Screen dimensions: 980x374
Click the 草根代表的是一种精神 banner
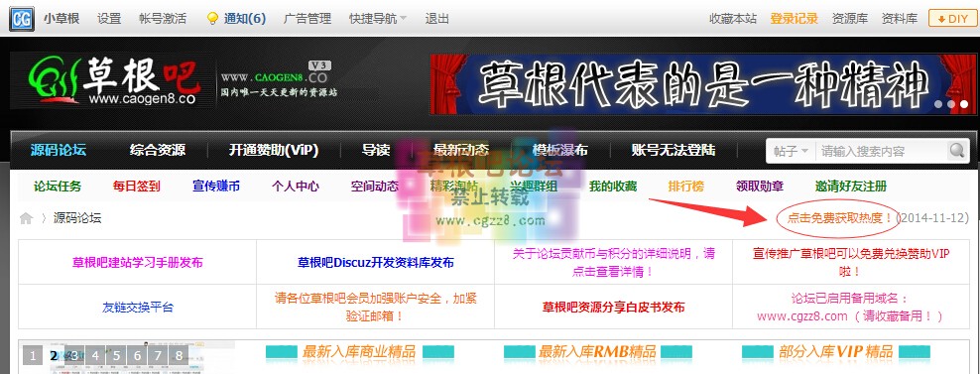[x=702, y=84]
